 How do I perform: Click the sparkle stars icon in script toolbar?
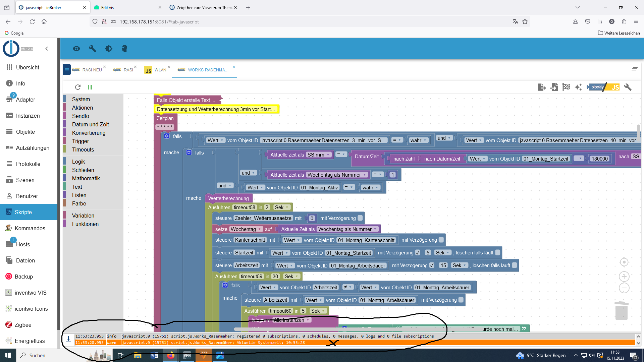(x=578, y=87)
